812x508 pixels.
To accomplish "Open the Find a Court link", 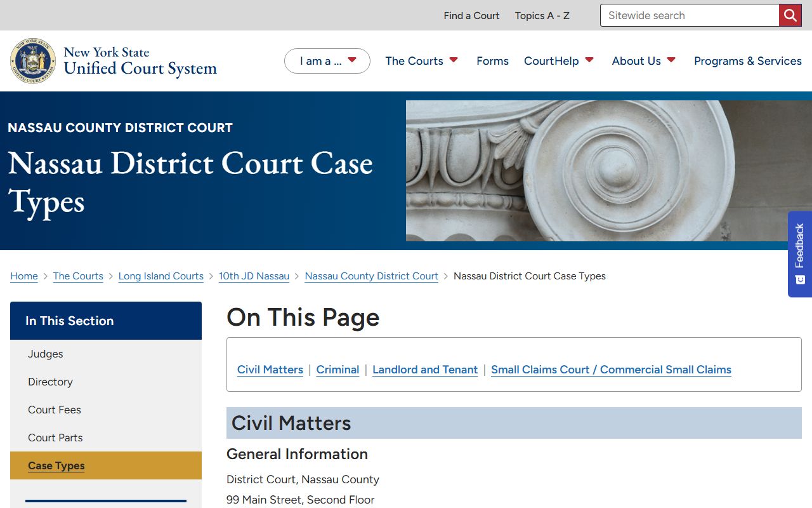I will pyautogui.click(x=471, y=15).
